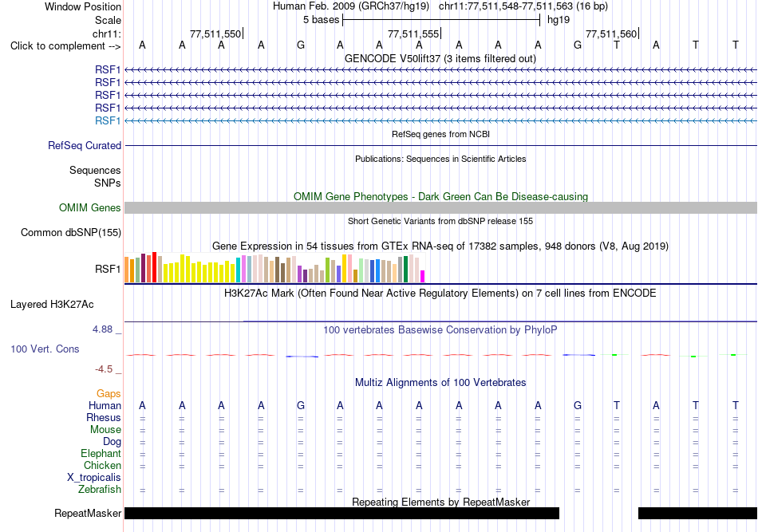Screen dimensions: 758x532
Task: Click the long left RepeatMasker black block
Action: [x=341, y=513]
